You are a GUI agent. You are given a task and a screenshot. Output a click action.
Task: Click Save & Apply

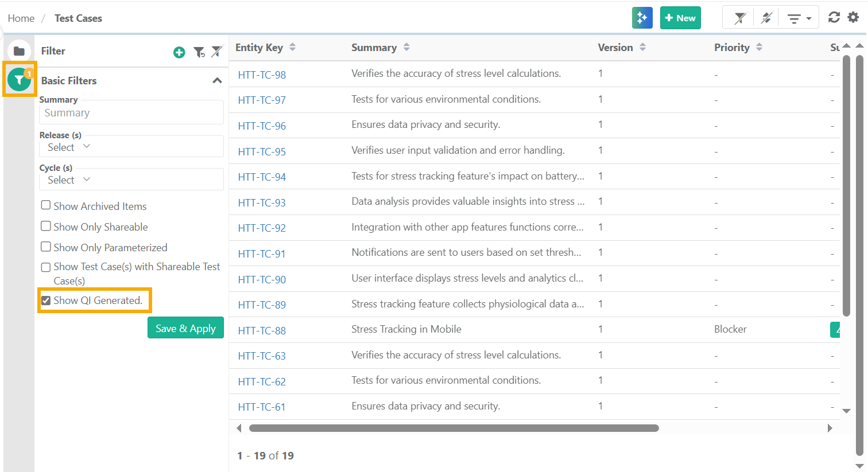[x=185, y=327]
